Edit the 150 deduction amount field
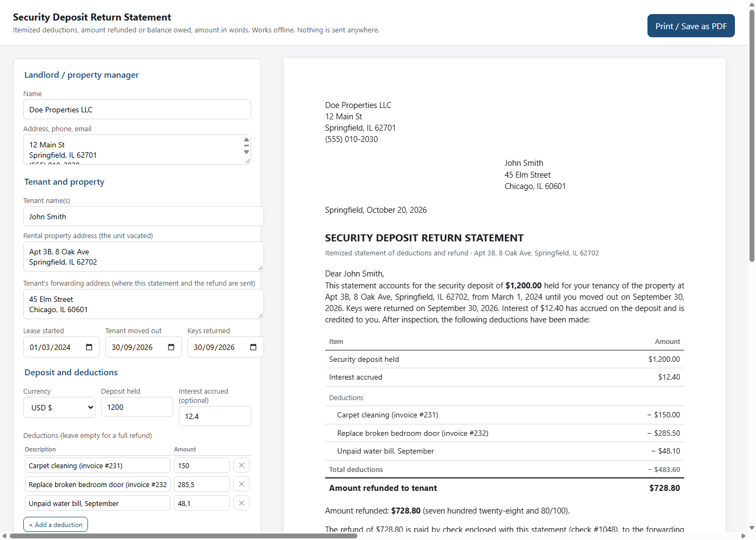 click(202, 465)
